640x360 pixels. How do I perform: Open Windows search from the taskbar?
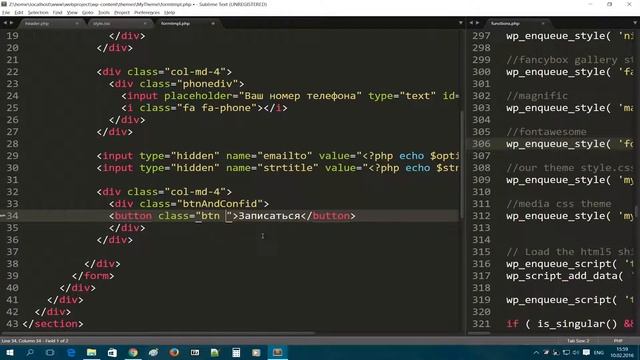[30, 352]
